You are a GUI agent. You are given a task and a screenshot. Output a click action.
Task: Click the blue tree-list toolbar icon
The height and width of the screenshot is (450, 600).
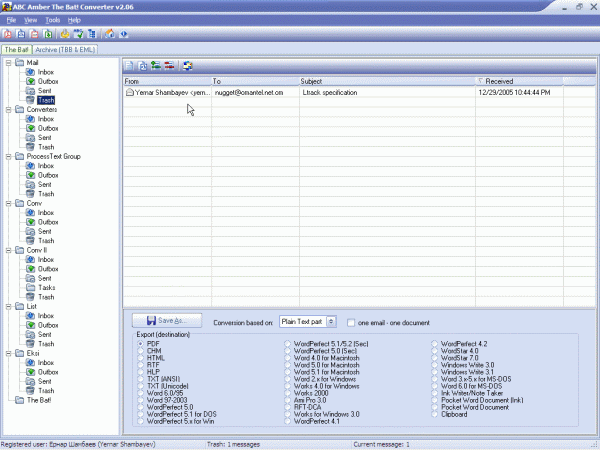92,34
